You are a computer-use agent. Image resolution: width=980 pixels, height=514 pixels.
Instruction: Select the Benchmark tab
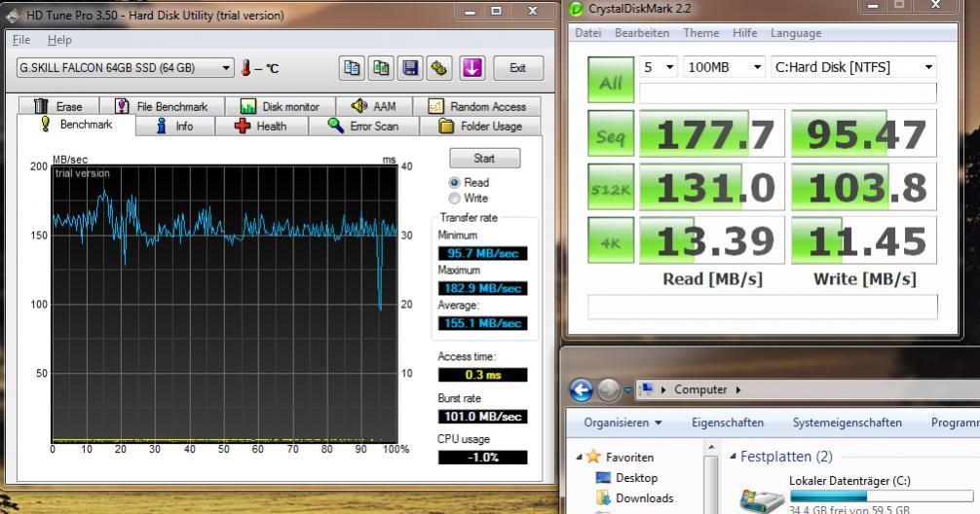click(x=76, y=125)
